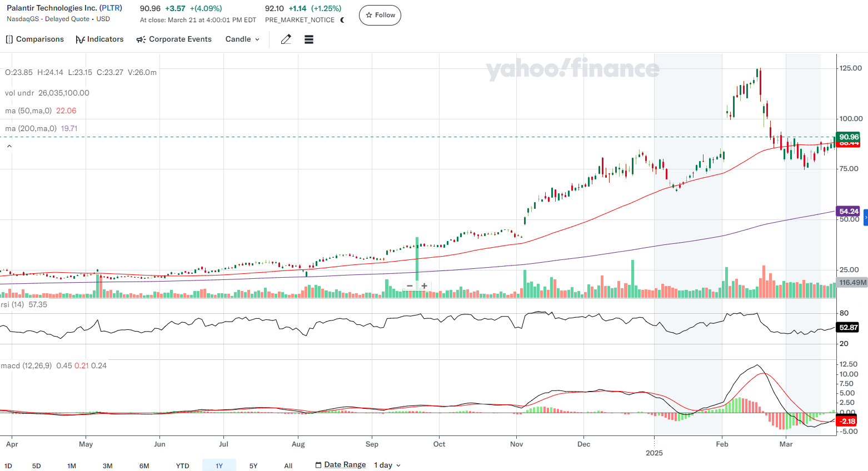Click the rsi (14) panel label
The width and height of the screenshot is (868, 471).
[12, 304]
